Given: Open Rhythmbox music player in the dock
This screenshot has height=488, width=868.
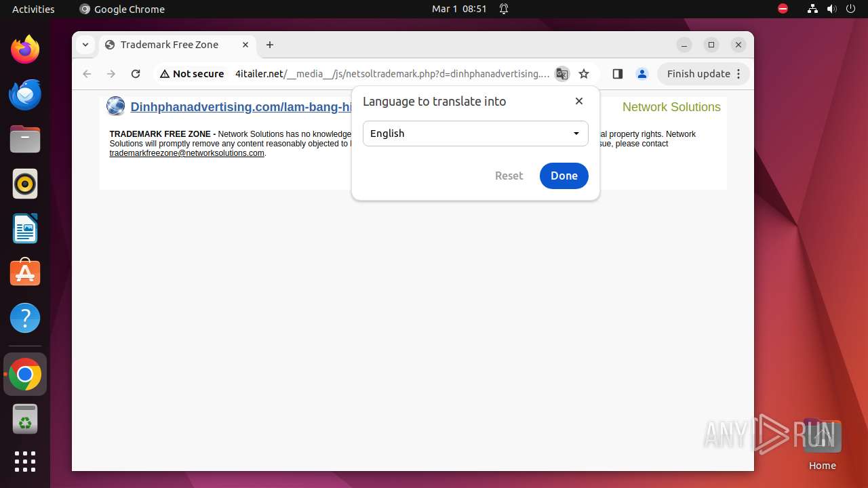Looking at the screenshot, I should coord(25,184).
